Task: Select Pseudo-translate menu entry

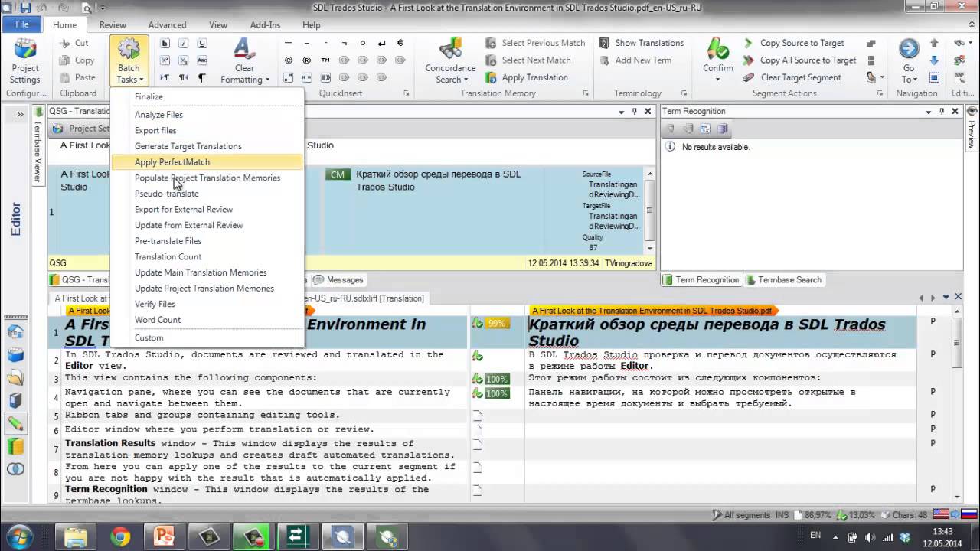Action: 207,194
